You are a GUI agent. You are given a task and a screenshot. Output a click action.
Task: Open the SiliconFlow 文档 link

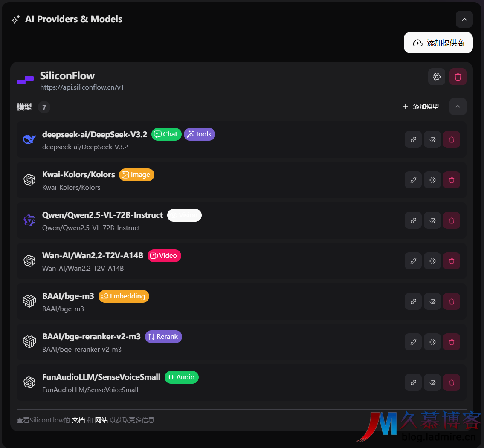(78, 420)
